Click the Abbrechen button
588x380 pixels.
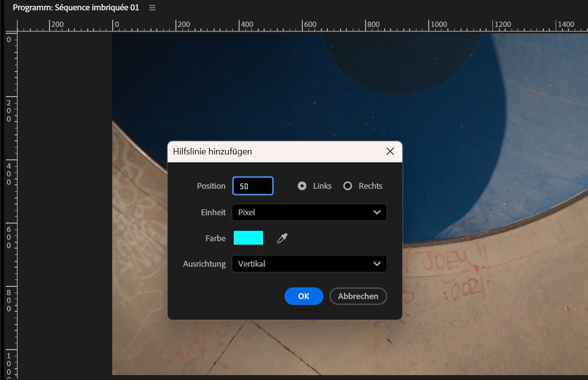point(358,296)
